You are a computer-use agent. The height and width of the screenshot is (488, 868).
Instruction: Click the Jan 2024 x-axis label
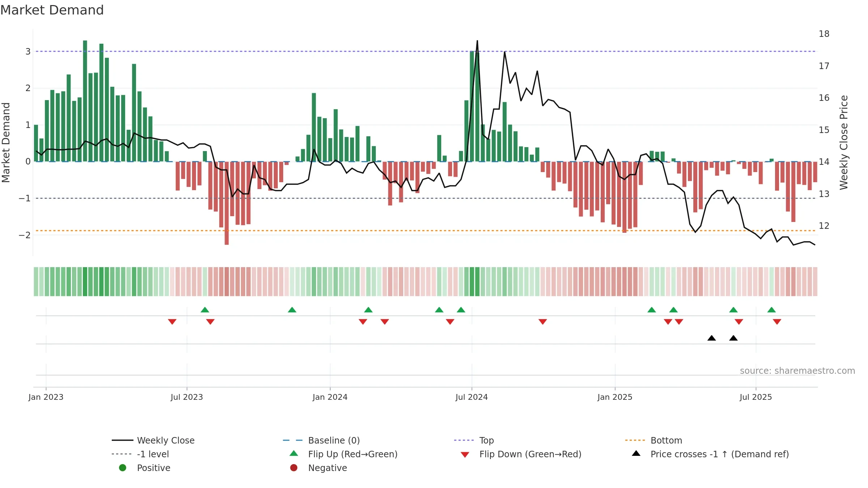(330, 397)
